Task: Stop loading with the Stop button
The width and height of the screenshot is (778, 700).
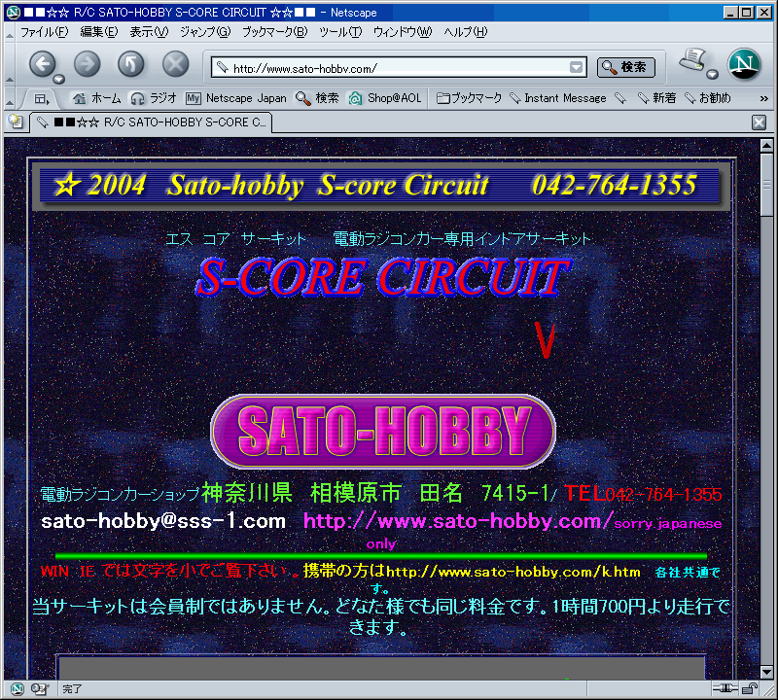Action: [x=176, y=63]
